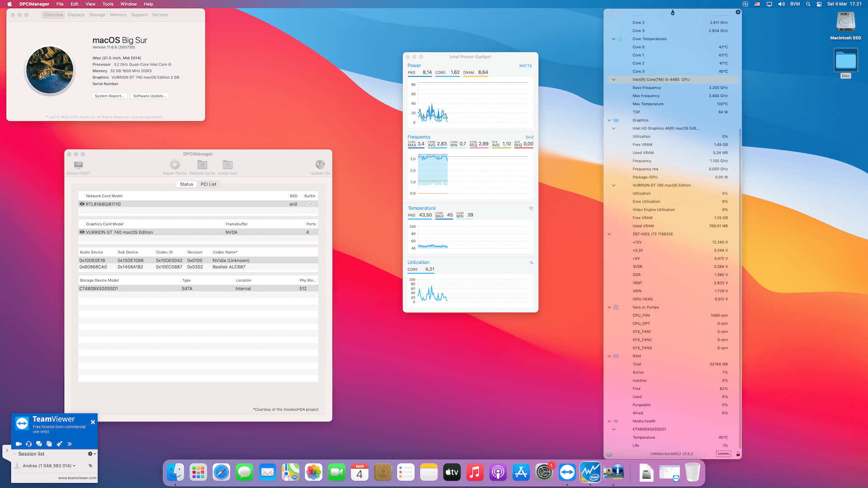The width and height of the screenshot is (868, 488).
Task: Click remote control cursor icon beside Andres
Action: click(x=90, y=466)
